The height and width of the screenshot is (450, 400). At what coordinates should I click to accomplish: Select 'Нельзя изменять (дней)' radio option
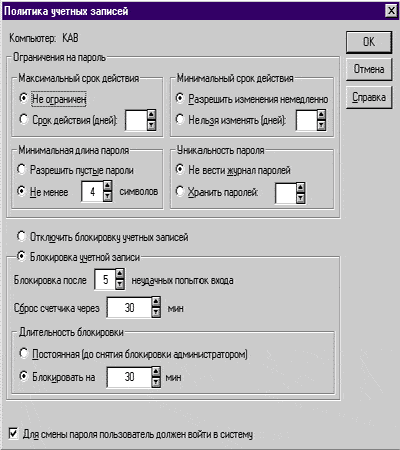pyautogui.click(x=180, y=119)
